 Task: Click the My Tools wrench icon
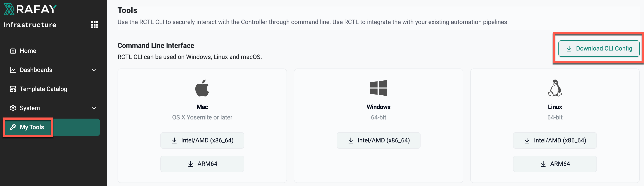pos(13,127)
